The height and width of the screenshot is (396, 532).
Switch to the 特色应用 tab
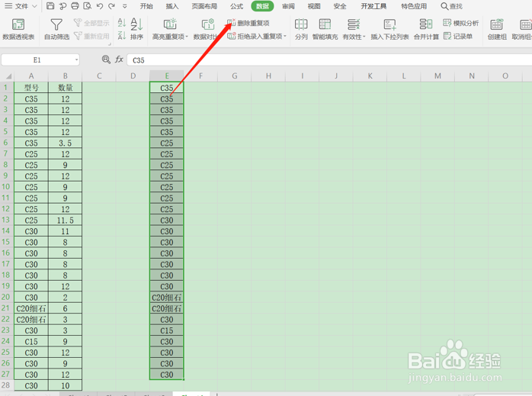414,6
